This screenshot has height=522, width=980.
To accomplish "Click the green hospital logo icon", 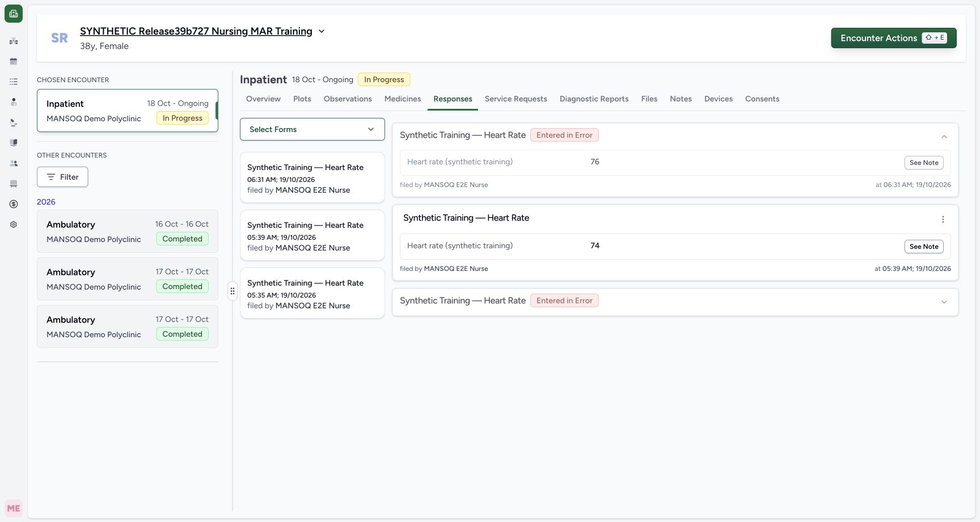I will pyautogui.click(x=14, y=14).
